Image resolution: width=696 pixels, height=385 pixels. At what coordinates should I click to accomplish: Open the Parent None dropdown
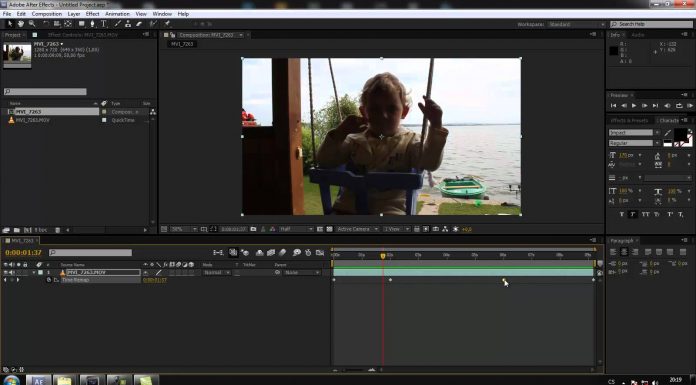(x=301, y=272)
